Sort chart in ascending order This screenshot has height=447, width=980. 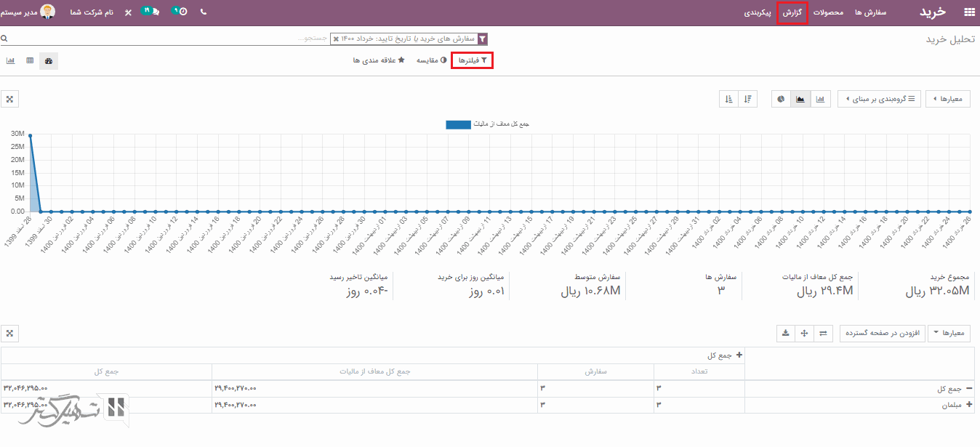point(728,99)
